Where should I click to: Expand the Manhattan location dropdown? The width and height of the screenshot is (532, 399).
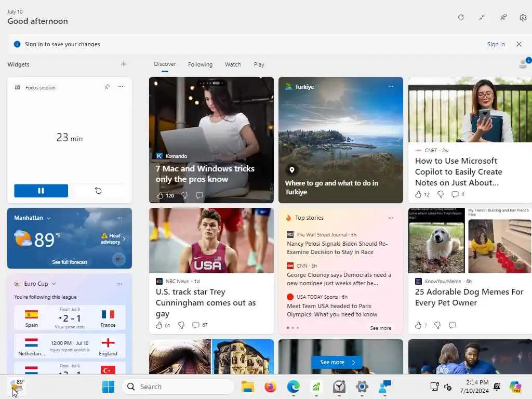tap(49, 218)
